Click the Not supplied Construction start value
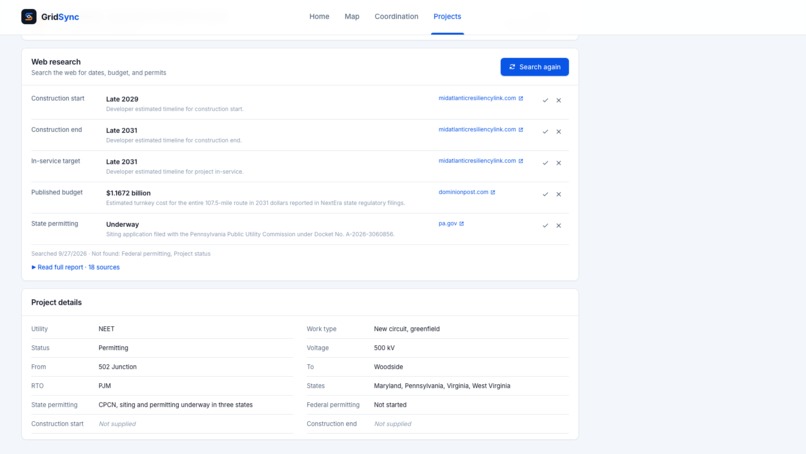Viewport: 806px width, 454px height. (x=117, y=424)
